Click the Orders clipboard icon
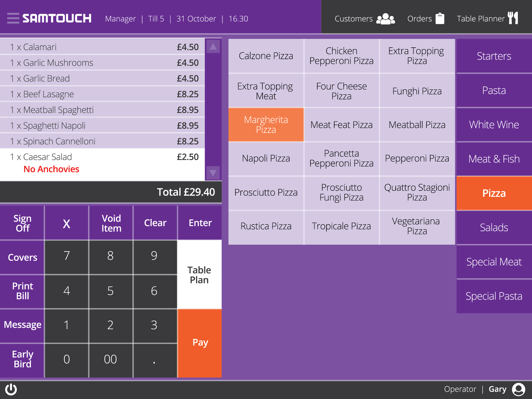Image resolution: width=532 pixels, height=399 pixels. point(440,18)
